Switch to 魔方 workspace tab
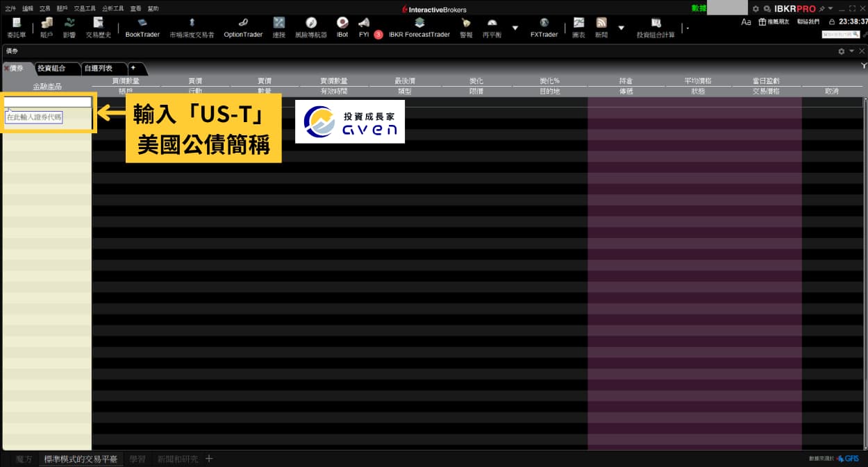Viewport: 868px width, 467px height. coord(24,459)
